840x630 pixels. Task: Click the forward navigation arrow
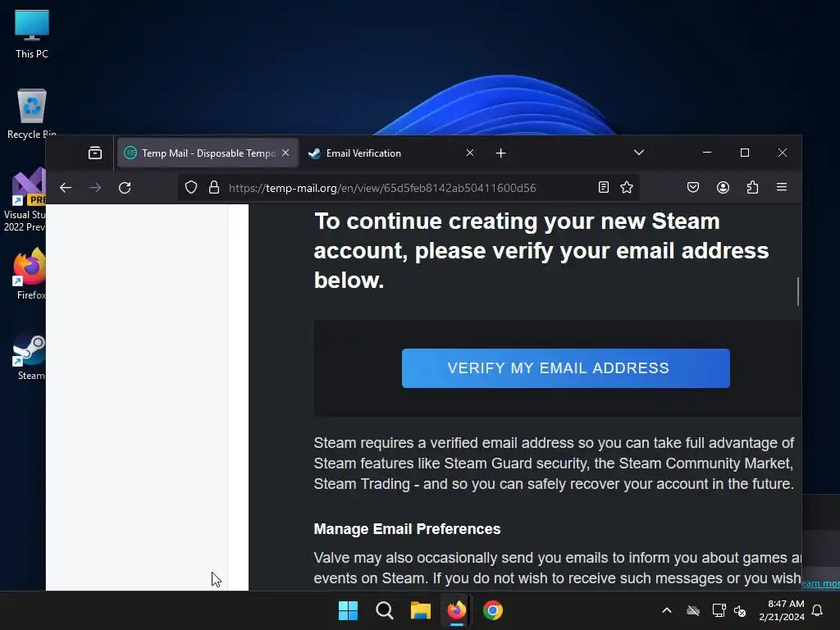click(95, 188)
